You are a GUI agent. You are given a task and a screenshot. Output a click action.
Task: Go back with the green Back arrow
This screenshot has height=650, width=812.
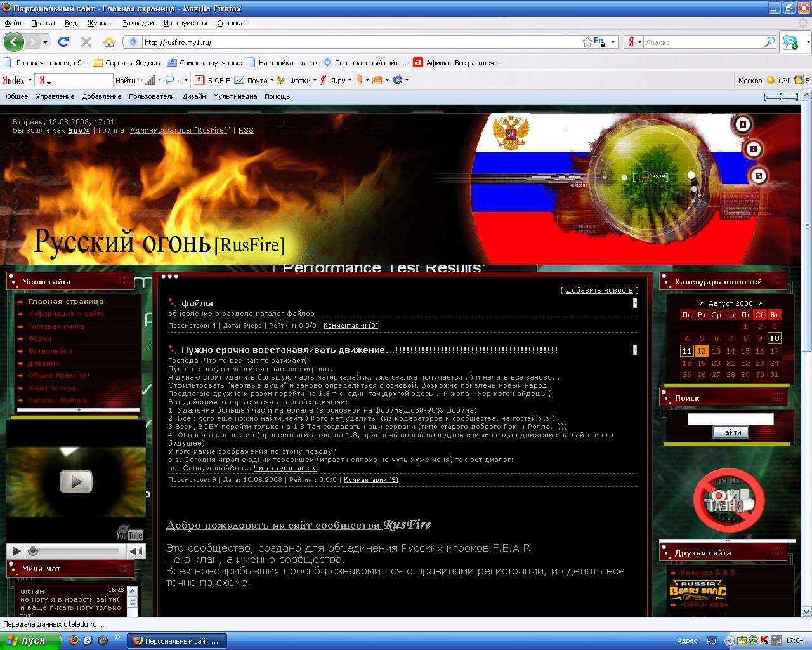click(x=14, y=42)
